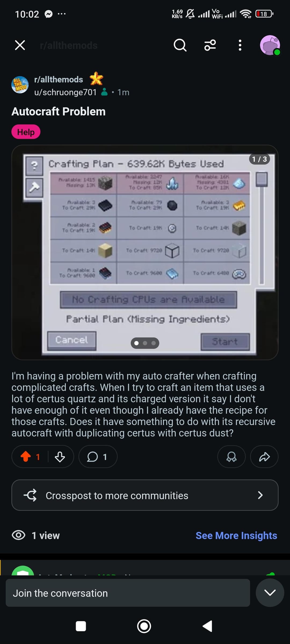The image size is (290, 644).
Task: Tap the search magnifier icon
Action: (180, 45)
